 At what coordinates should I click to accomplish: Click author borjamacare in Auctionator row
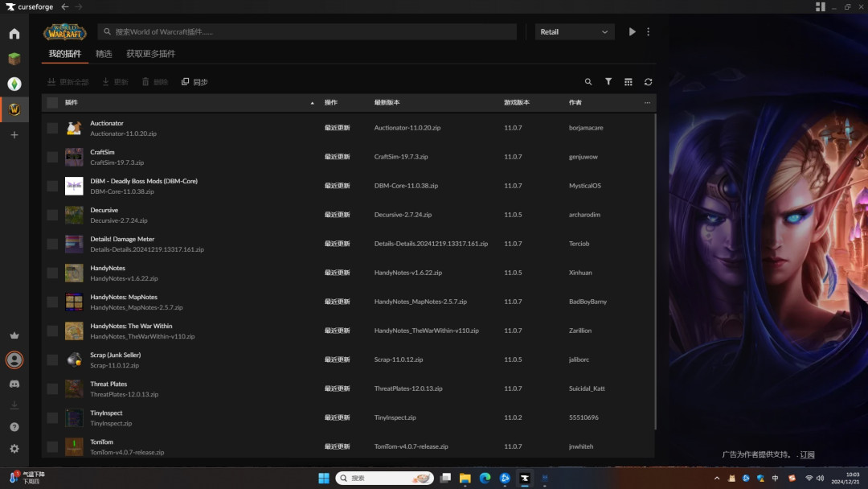[x=586, y=128]
